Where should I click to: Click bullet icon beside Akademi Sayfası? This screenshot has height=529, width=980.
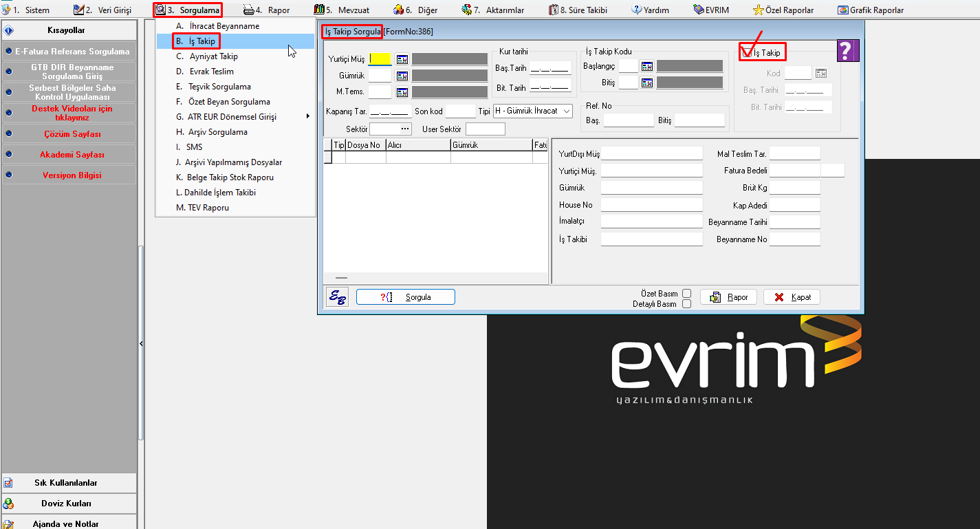8,155
